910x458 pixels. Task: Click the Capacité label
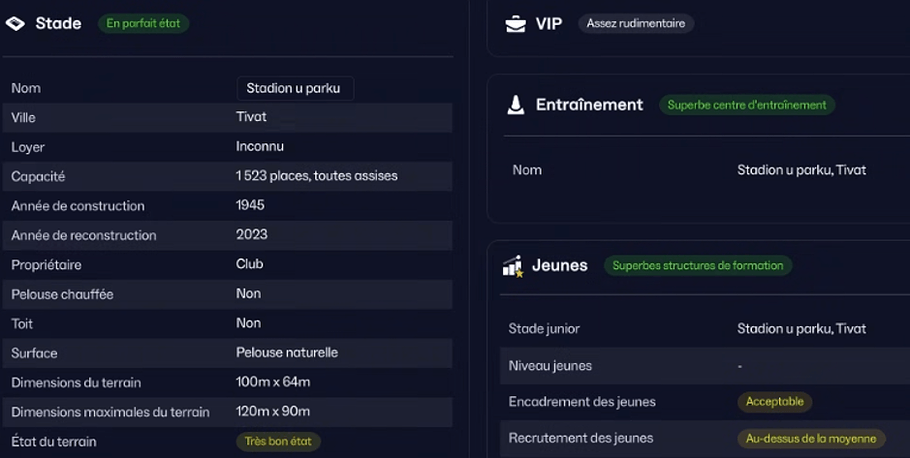pyautogui.click(x=38, y=176)
